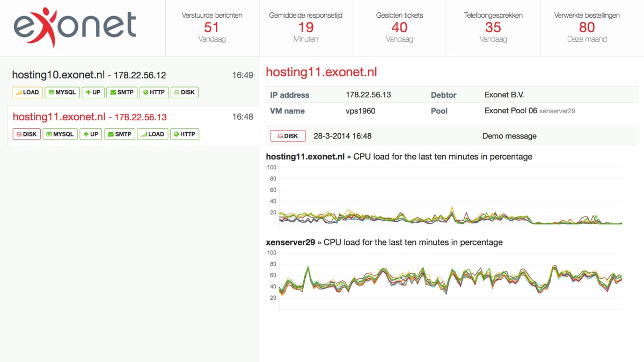Click MYSQL badge under hosting10.exonet.nl

pyautogui.click(x=62, y=92)
